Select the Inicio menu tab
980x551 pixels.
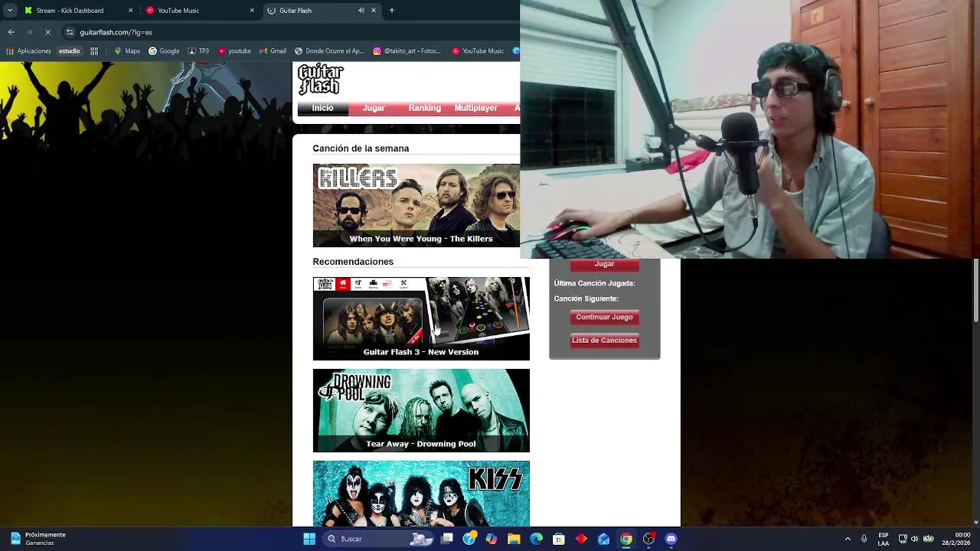click(x=322, y=108)
